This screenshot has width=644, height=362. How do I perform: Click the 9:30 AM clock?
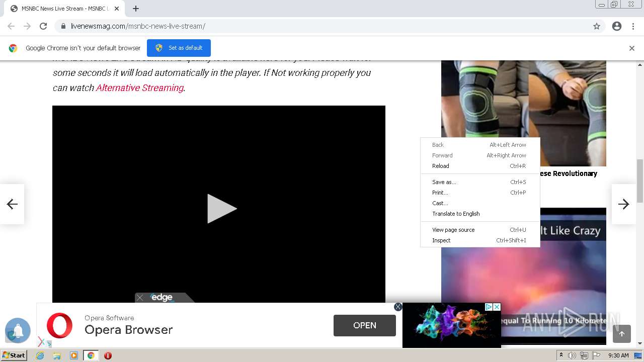click(618, 355)
